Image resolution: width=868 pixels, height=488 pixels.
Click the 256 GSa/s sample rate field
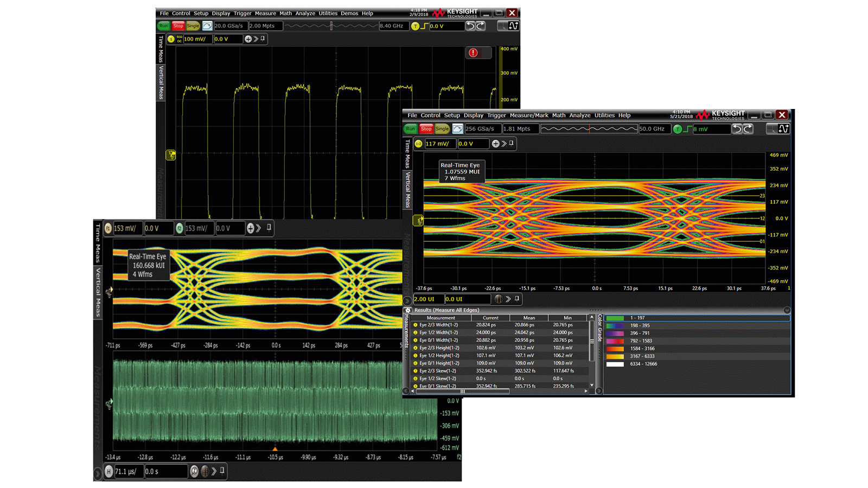point(482,129)
